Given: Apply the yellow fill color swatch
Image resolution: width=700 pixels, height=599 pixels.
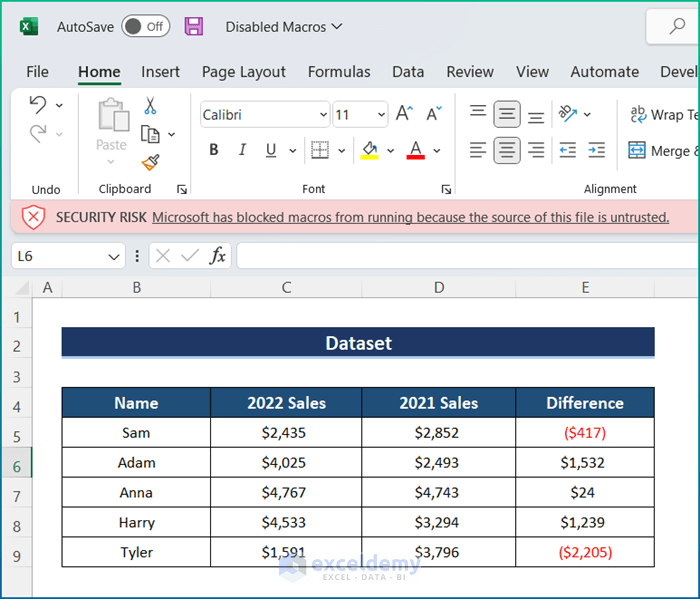Looking at the screenshot, I should pyautogui.click(x=369, y=151).
